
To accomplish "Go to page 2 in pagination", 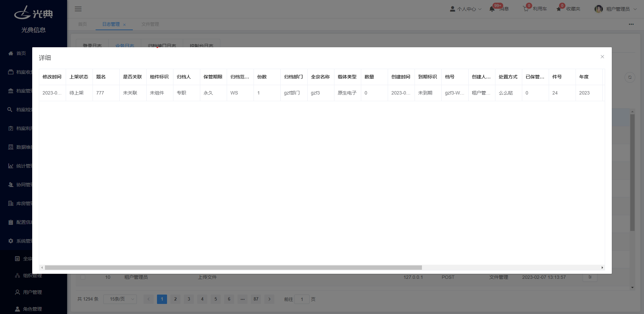I will (175, 299).
